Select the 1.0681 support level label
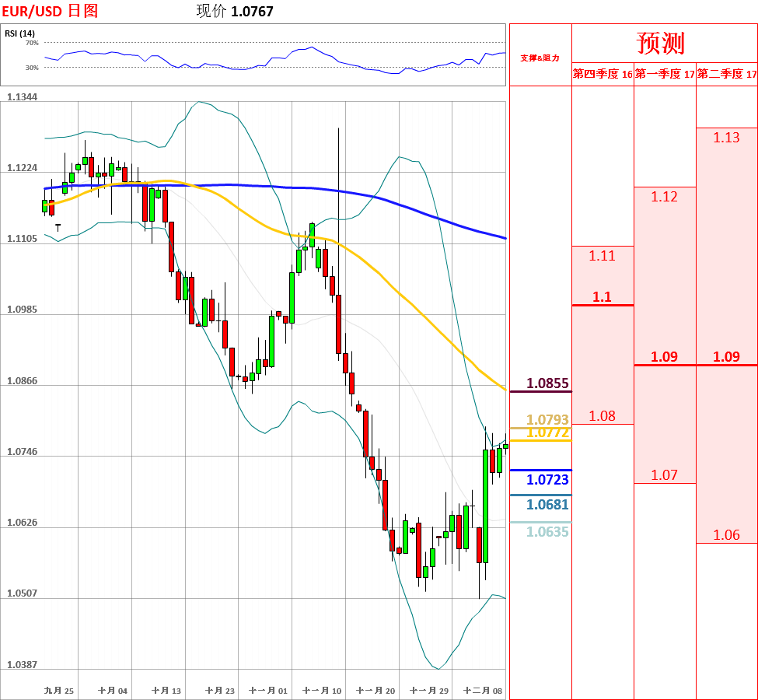Screen dimensions: 758x700 [547, 505]
